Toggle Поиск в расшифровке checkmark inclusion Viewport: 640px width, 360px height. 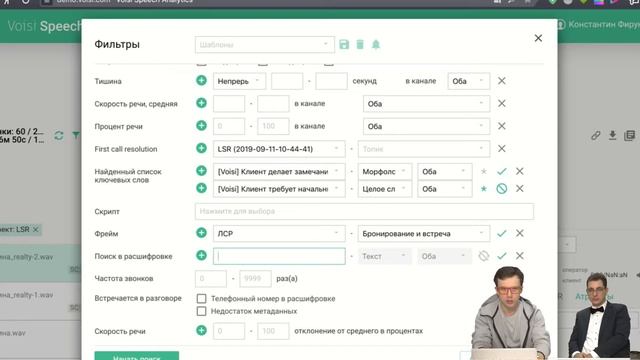point(502,256)
